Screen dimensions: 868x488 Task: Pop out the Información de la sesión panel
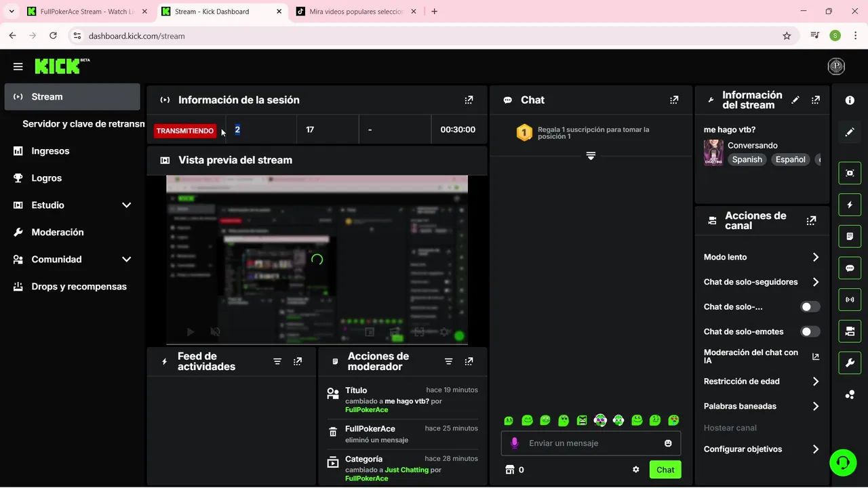[469, 100]
